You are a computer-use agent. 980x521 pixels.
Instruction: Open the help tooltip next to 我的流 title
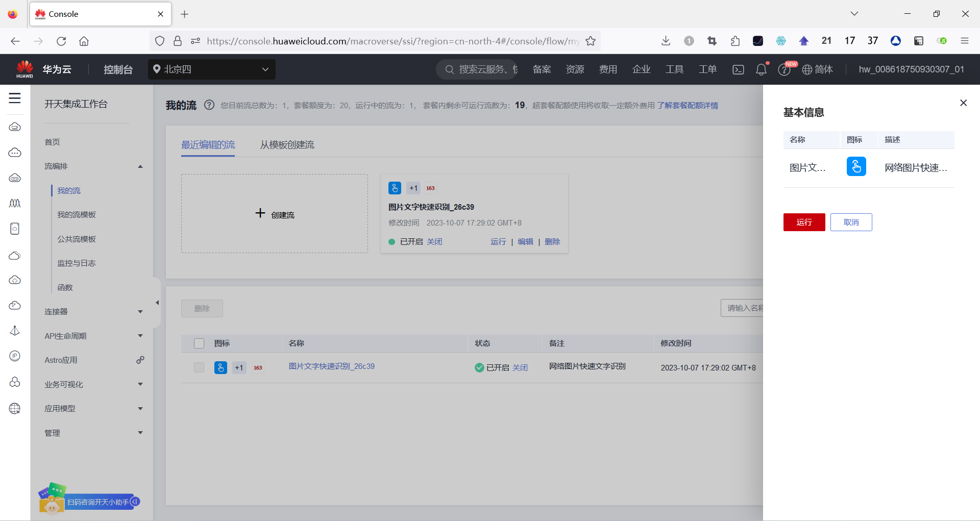pyautogui.click(x=209, y=105)
